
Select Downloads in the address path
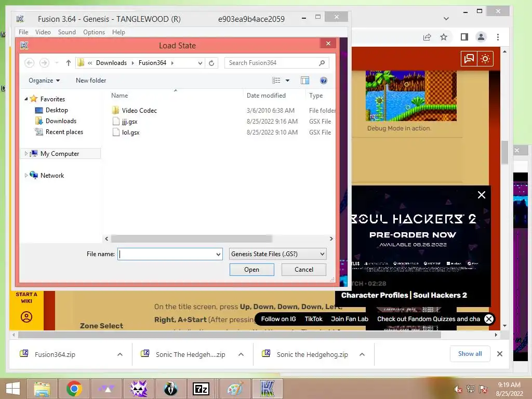tap(111, 63)
